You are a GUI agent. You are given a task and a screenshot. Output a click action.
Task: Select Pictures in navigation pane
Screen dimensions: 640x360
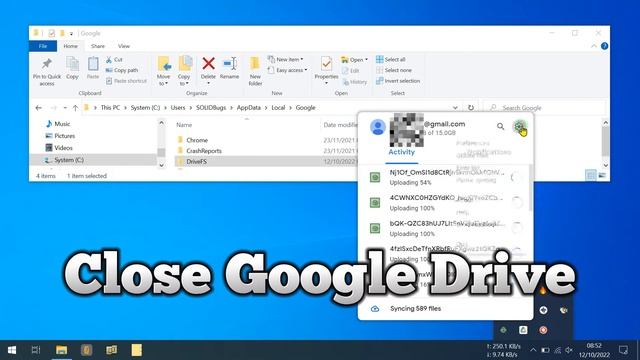coord(60,136)
